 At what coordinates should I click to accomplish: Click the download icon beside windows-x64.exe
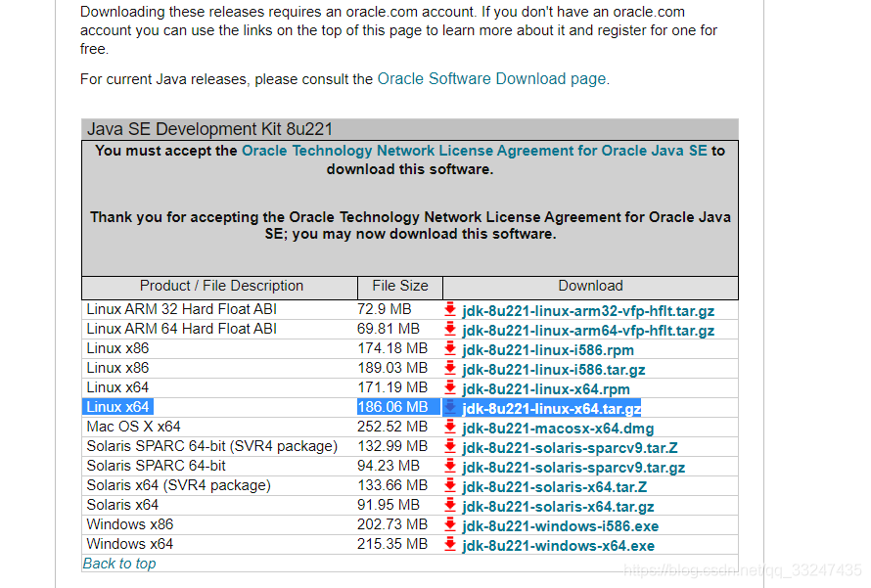click(450, 545)
